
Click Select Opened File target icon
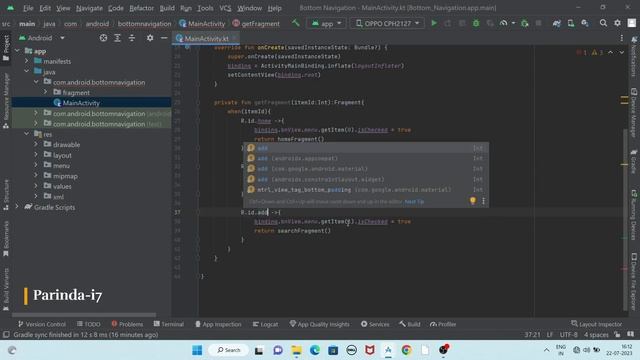[x=103, y=38]
